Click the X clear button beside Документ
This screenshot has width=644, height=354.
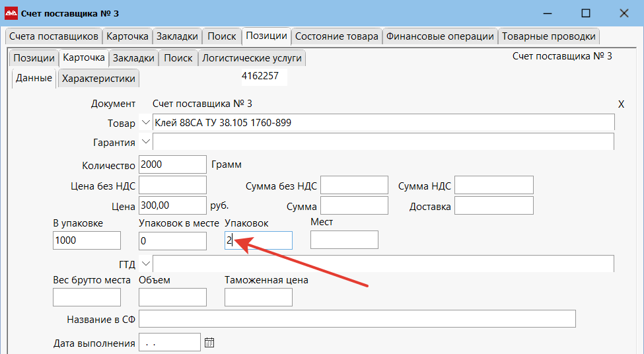click(621, 104)
